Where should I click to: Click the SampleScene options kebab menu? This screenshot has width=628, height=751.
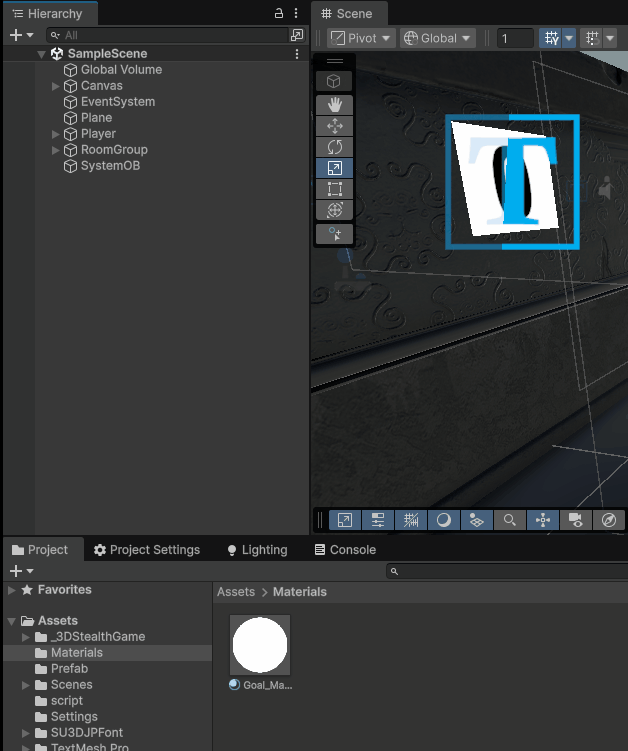(x=297, y=54)
